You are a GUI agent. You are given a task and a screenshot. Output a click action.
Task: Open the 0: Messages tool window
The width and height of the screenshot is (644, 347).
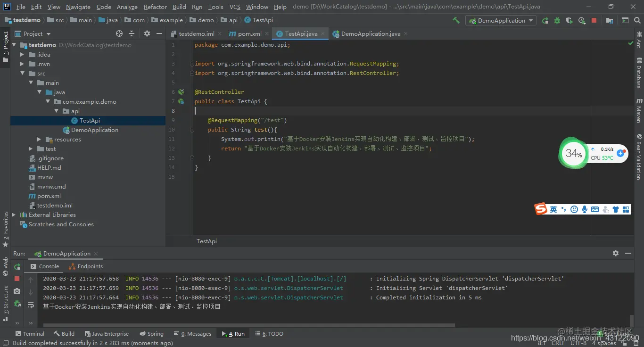(192, 334)
